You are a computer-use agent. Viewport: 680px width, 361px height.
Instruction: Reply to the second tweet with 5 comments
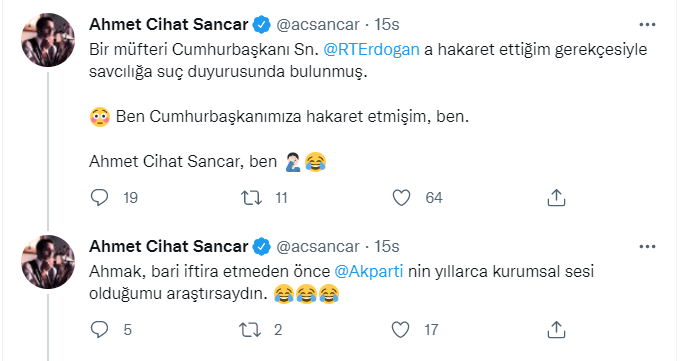pyautogui.click(x=99, y=329)
